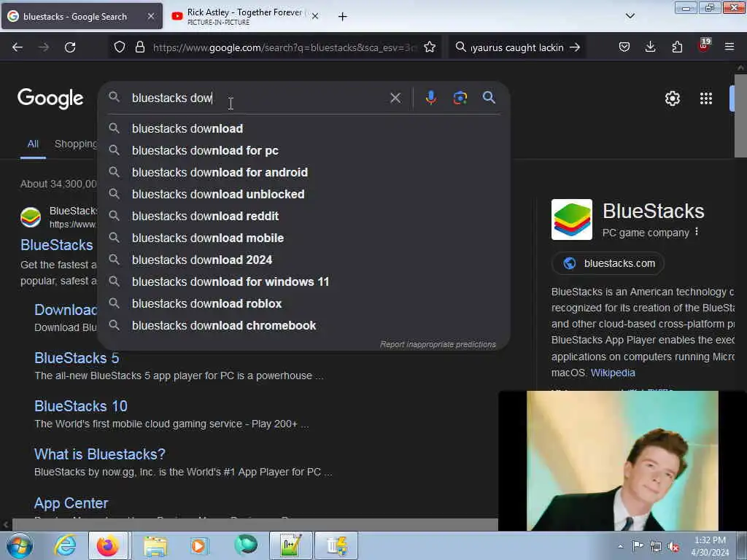Click the horizontal scrollbar at page bottom
747x560 pixels.
255,524
